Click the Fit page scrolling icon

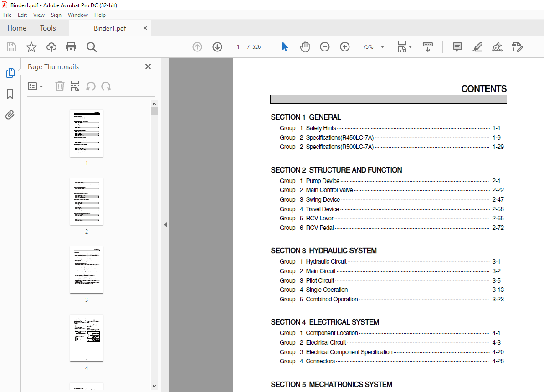pos(402,47)
